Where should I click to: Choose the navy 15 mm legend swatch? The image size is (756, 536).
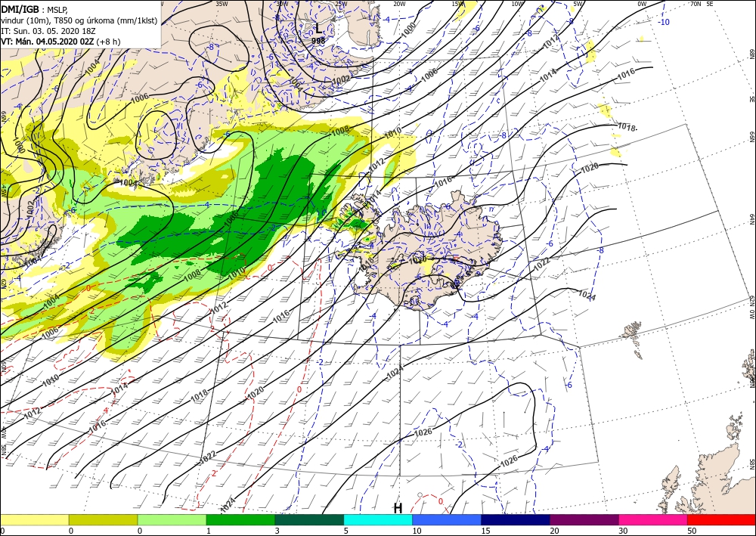pyautogui.click(x=516, y=519)
